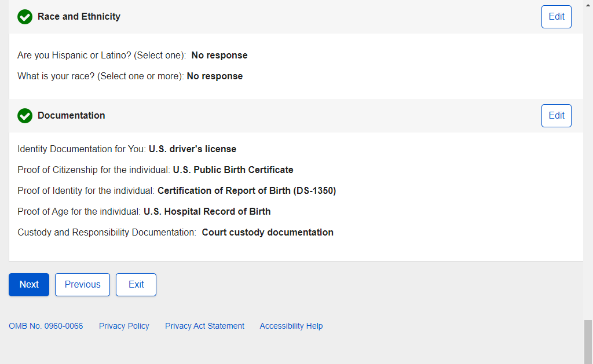
Task: Exit the application form
Action: pos(136,285)
